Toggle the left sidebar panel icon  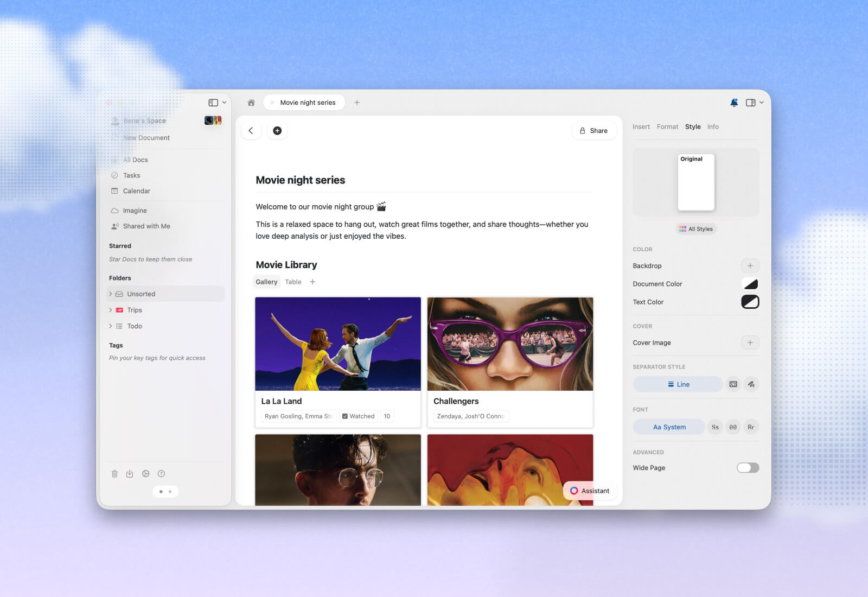click(213, 103)
